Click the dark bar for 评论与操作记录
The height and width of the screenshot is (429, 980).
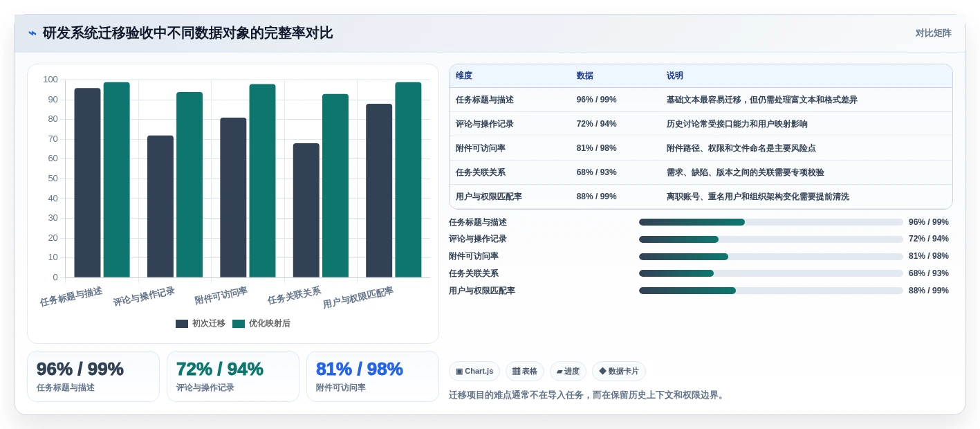(160, 206)
